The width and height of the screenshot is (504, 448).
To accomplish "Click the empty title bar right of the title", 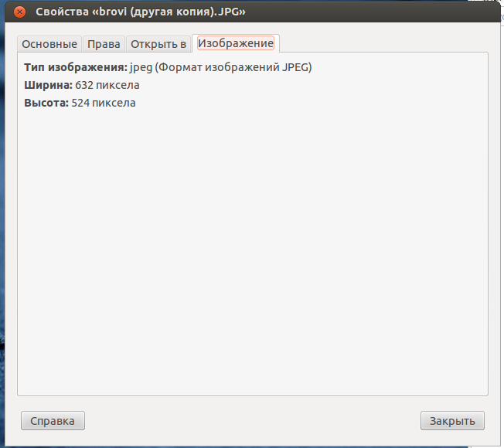I will (371, 12).
